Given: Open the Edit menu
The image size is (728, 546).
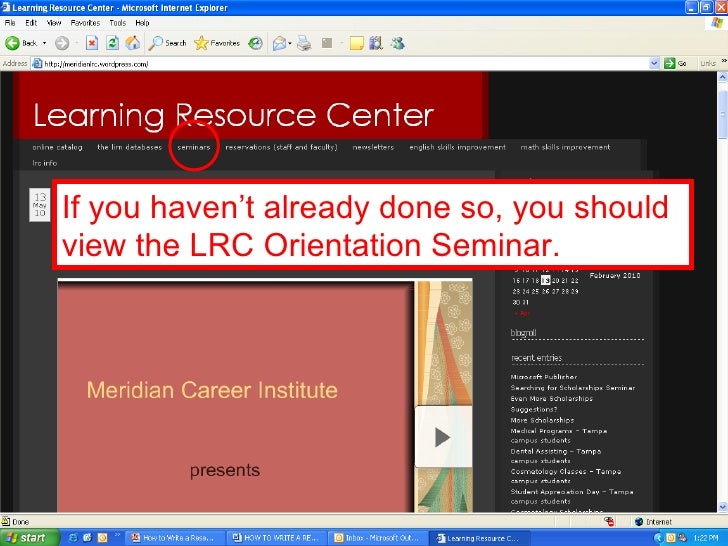Looking at the screenshot, I should point(31,23).
